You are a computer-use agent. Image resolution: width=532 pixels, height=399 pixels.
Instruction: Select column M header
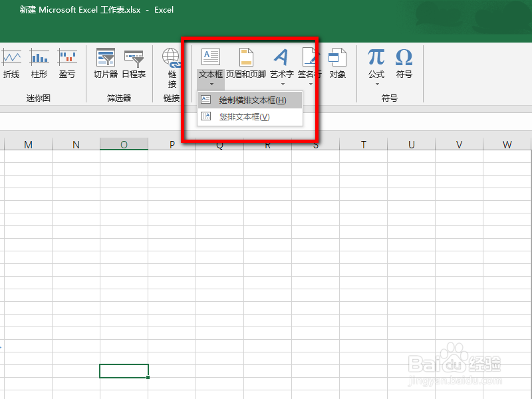[x=28, y=144]
